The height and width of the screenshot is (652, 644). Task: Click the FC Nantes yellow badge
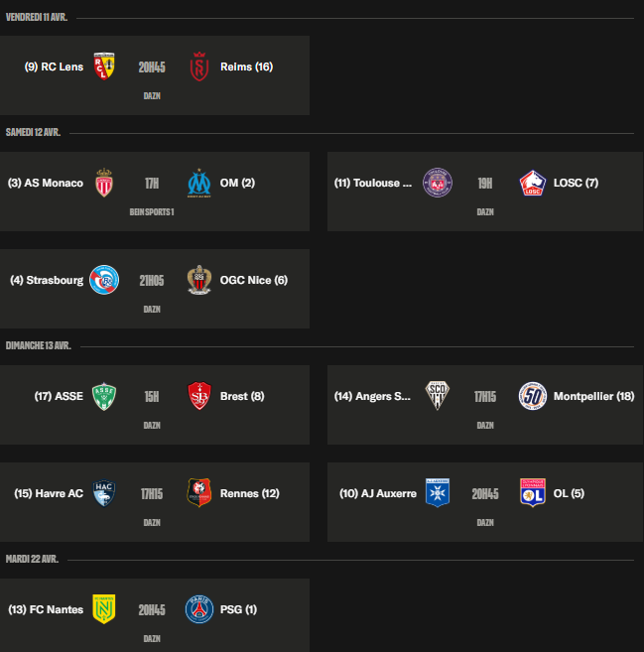coord(104,609)
